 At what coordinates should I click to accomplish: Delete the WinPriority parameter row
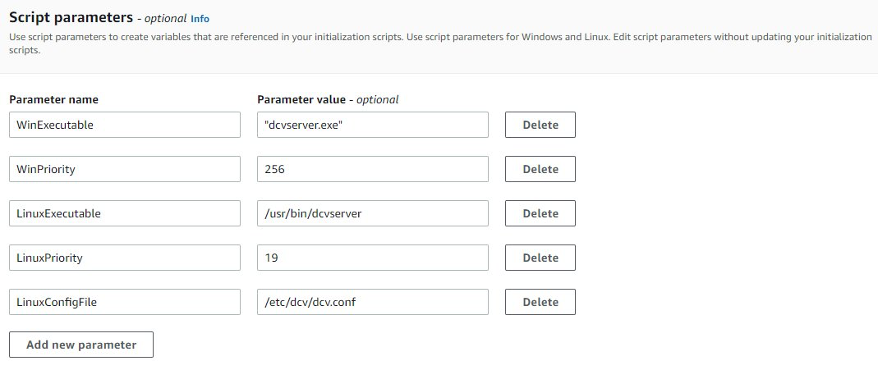tap(540, 169)
